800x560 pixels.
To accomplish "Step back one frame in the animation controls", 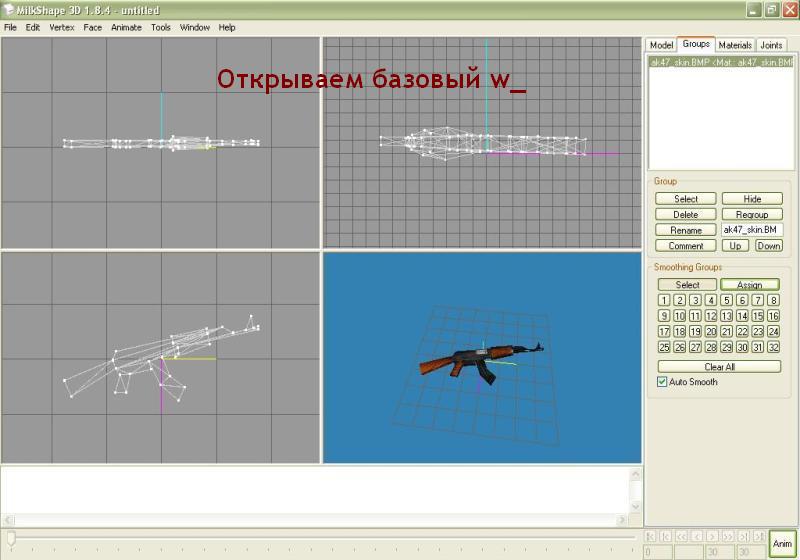I will coord(698,537).
